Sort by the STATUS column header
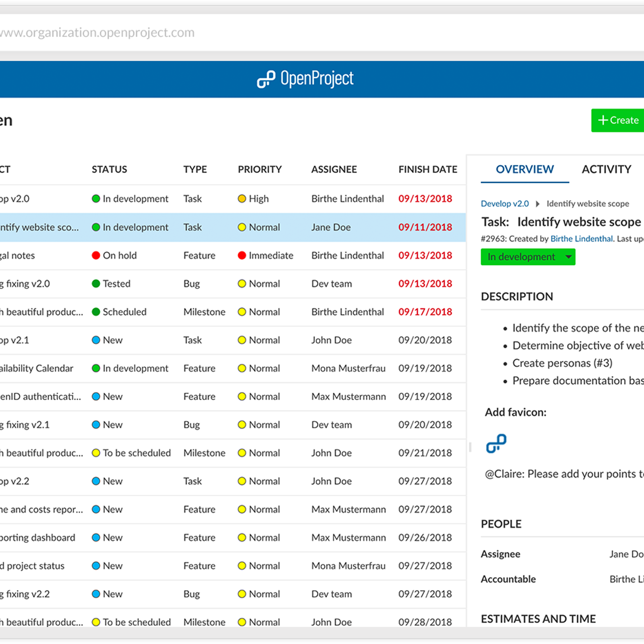Screen dimensions: 644x644 (x=109, y=169)
